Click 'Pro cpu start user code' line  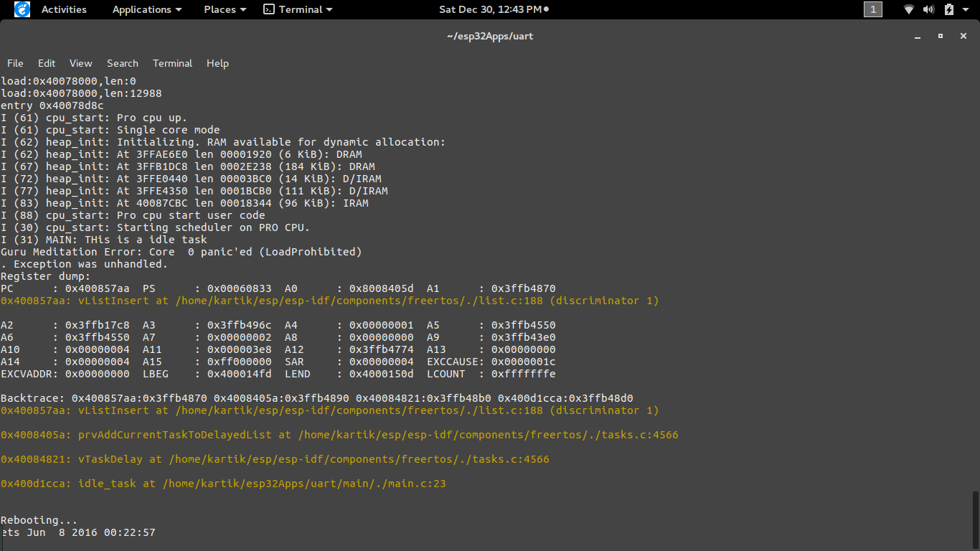pos(133,215)
